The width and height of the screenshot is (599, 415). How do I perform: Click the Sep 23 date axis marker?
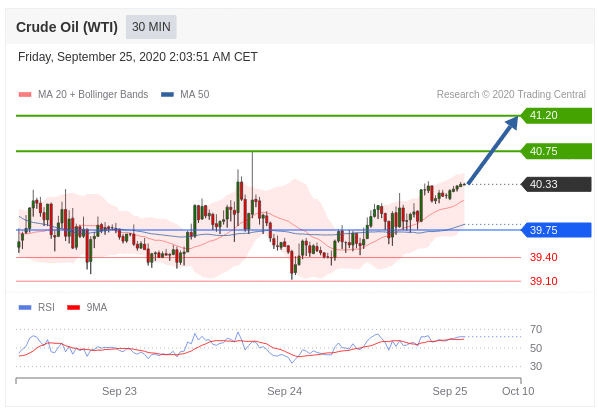[x=119, y=391]
